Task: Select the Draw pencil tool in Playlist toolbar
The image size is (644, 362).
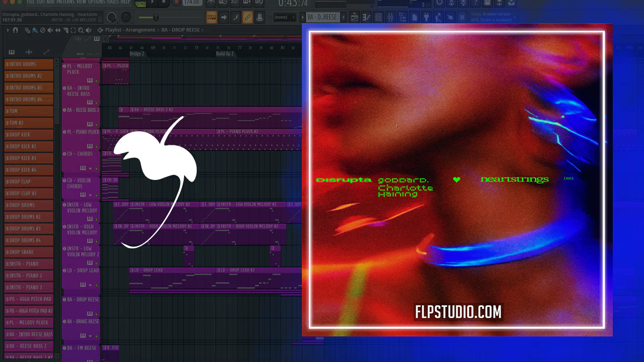Action: 28,30
